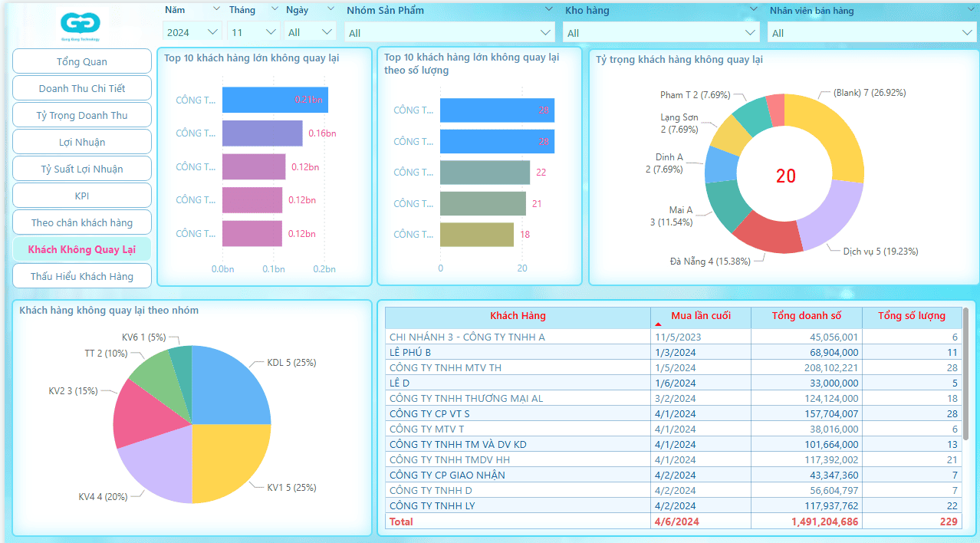Expand the Ngày filter dropdown

310,32
